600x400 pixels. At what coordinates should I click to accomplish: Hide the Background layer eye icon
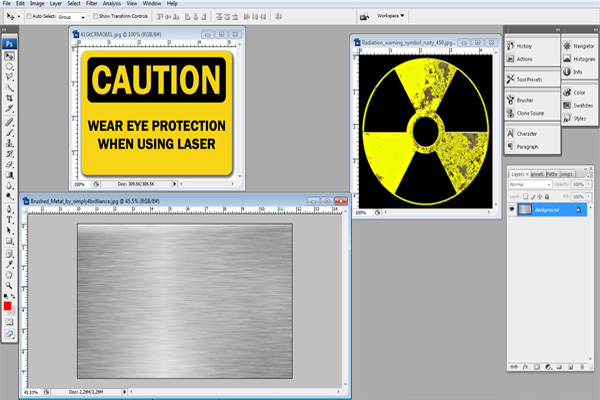click(x=512, y=209)
